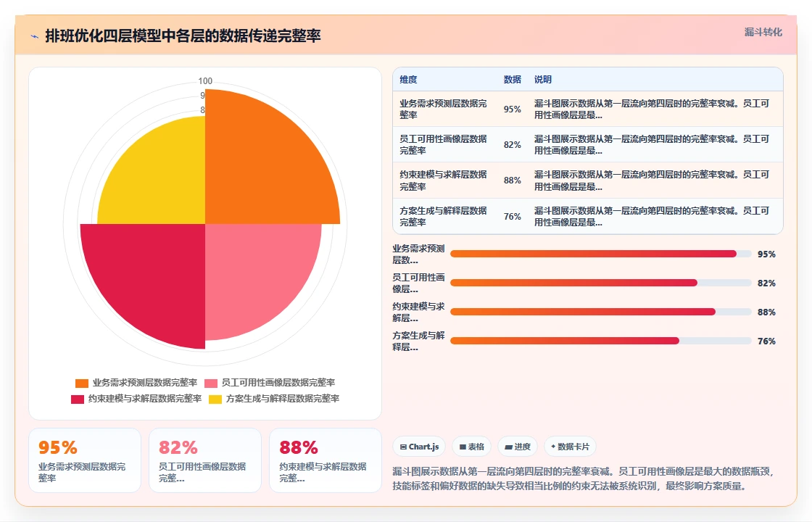Click the 漏斗转化 label in header
Viewport: 812px width, 522px height.
[x=763, y=32]
